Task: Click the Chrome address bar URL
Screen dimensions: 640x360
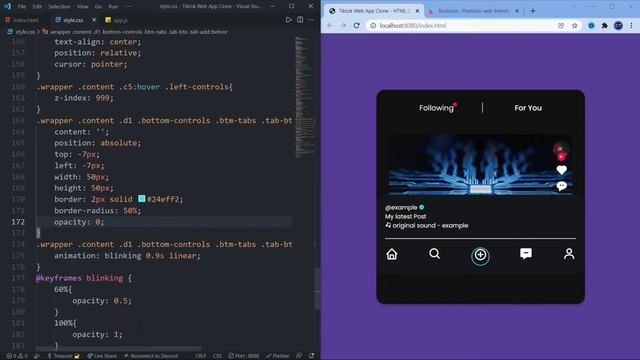Action: pos(413,25)
